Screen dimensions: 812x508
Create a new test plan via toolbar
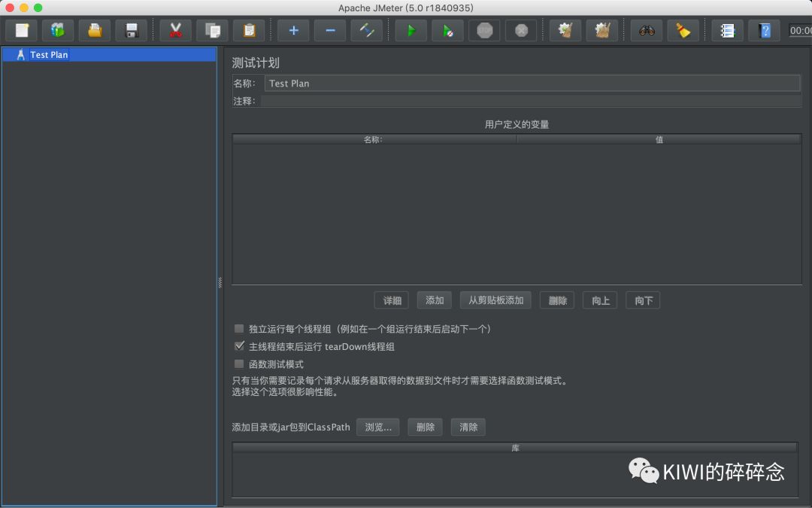(22, 31)
